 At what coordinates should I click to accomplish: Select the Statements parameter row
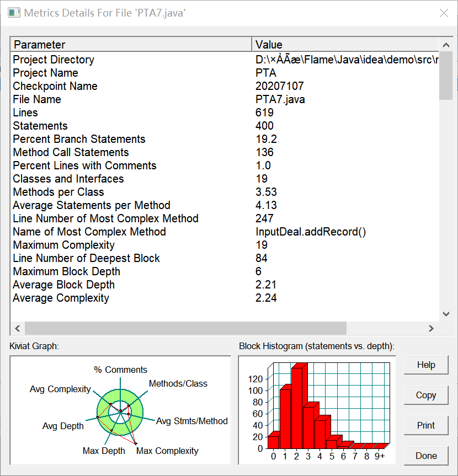(x=225, y=126)
